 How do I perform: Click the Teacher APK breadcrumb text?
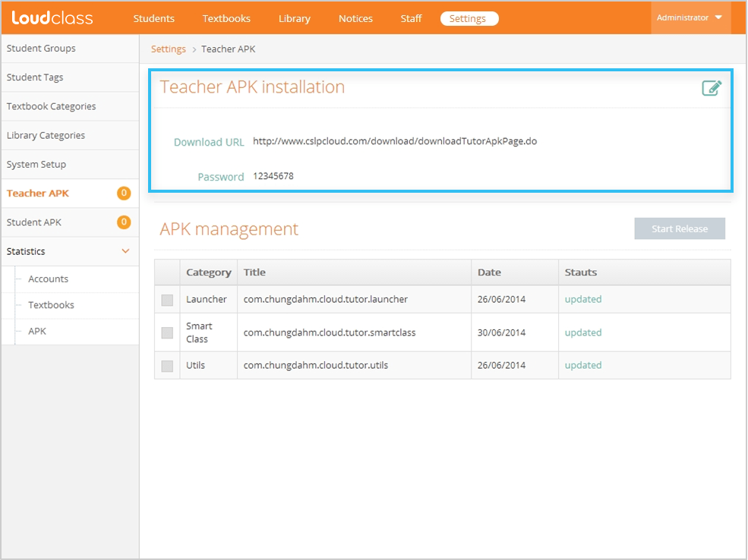(x=229, y=49)
